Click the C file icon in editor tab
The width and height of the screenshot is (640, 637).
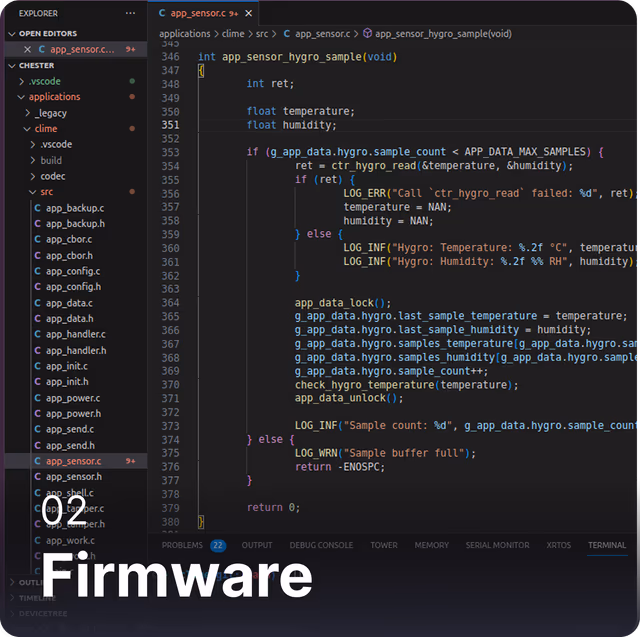coord(162,13)
